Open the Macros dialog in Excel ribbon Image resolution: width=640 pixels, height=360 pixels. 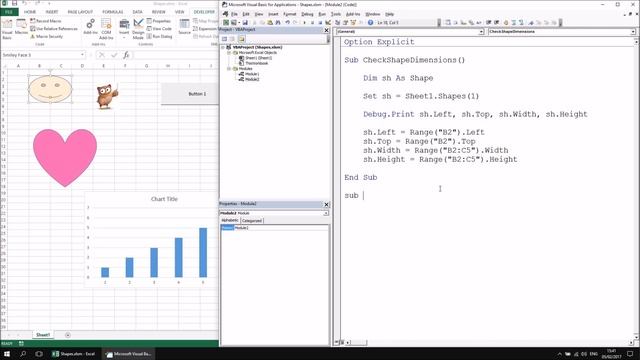(x=21, y=27)
